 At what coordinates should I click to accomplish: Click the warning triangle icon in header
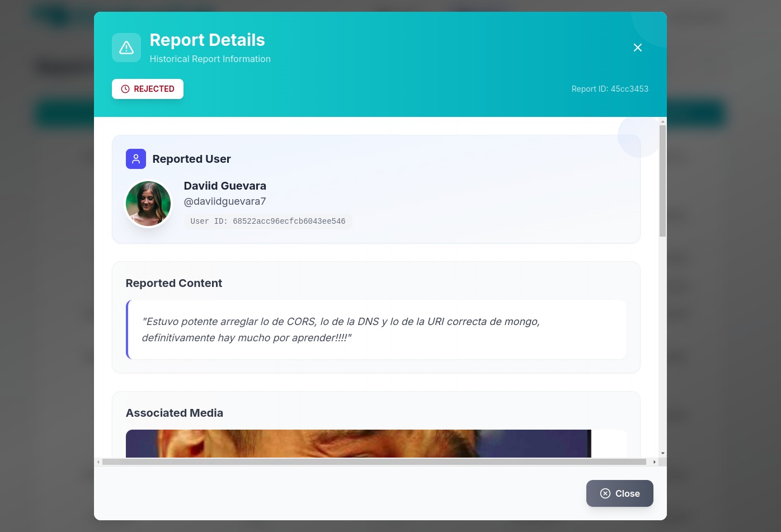tap(126, 48)
